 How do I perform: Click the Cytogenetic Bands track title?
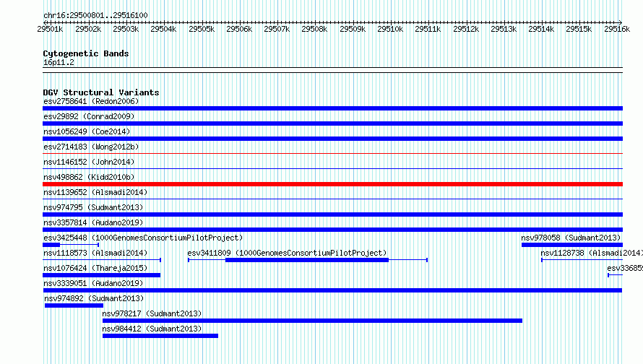pyautogui.click(x=86, y=53)
